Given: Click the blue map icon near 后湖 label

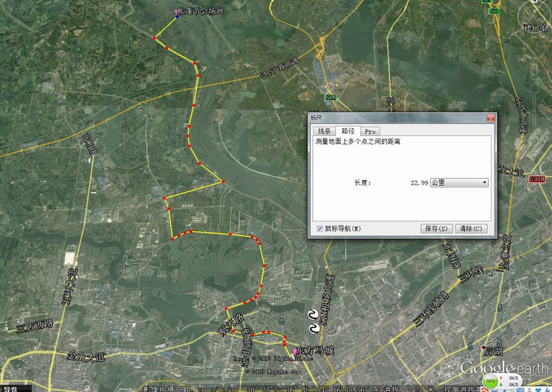Looking at the screenshot, I should pyautogui.click(x=499, y=342).
